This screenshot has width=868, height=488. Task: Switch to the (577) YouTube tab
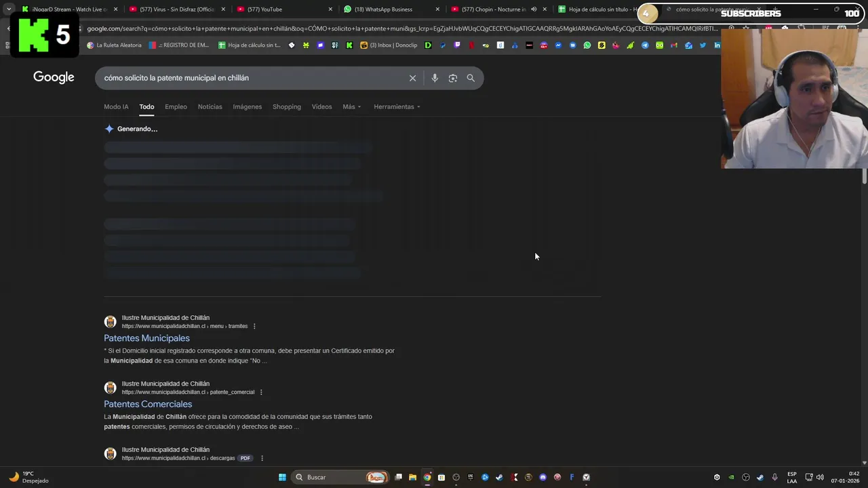coord(281,9)
